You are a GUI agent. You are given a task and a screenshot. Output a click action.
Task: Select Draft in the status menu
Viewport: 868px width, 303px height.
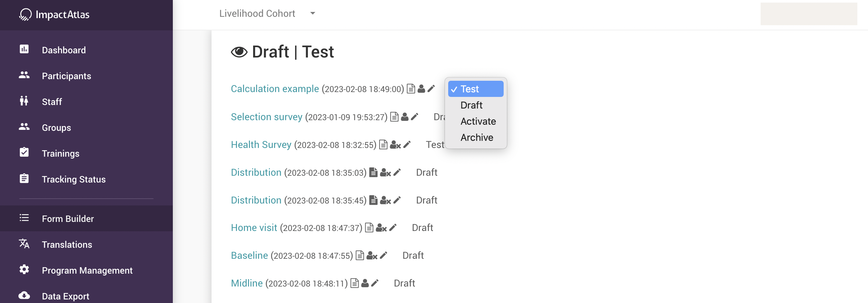471,105
